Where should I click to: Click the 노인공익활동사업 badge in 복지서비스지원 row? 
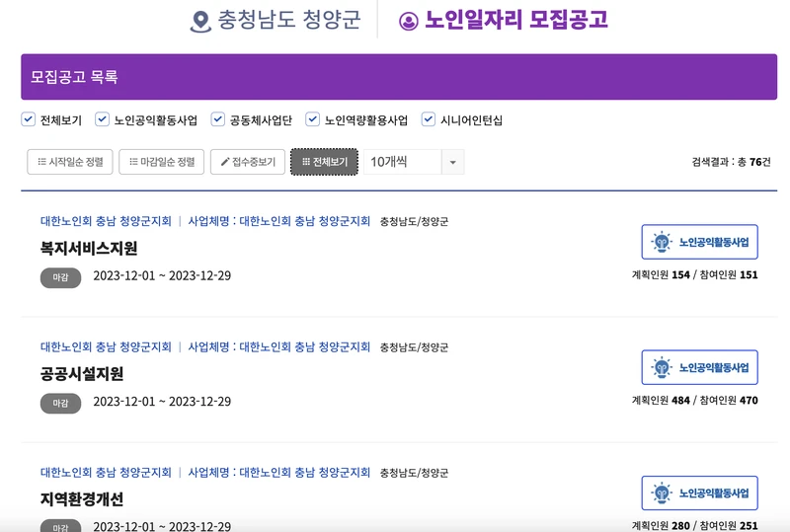[699, 242]
